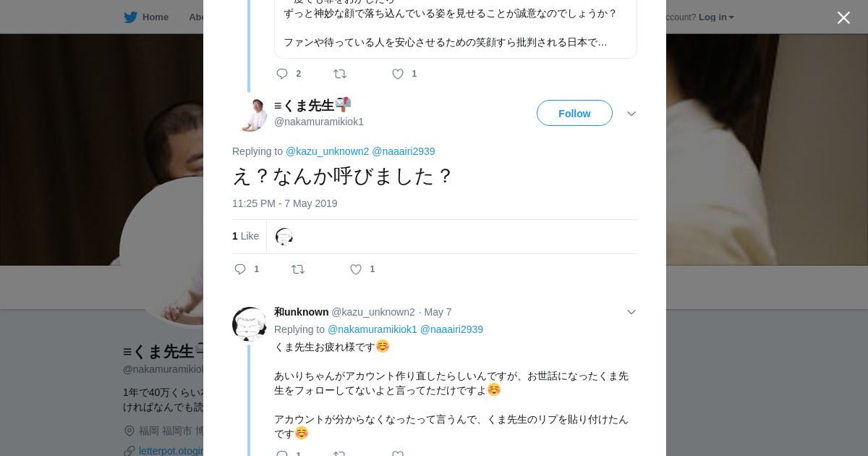This screenshot has width=868, height=456.
Task: Open the Log in dropdown
Action: coord(716,17)
